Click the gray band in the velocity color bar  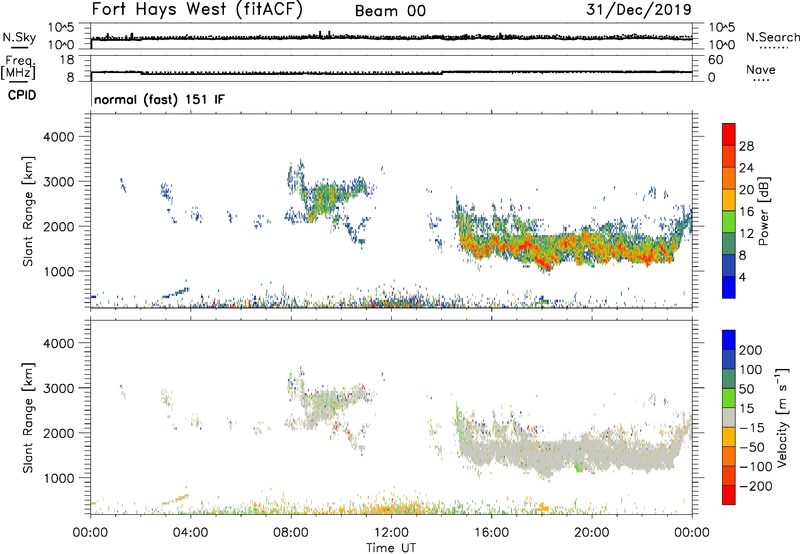[x=729, y=417]
